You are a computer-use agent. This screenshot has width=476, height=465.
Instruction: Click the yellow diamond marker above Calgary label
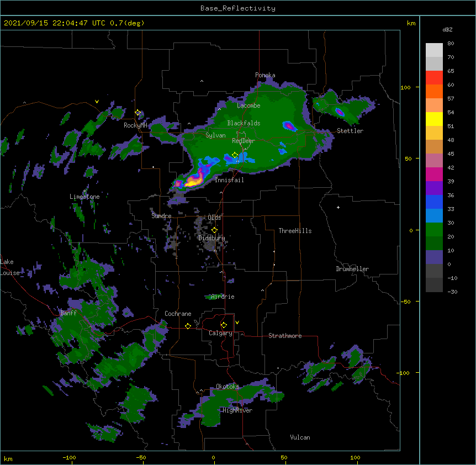(x=224, y=325)
